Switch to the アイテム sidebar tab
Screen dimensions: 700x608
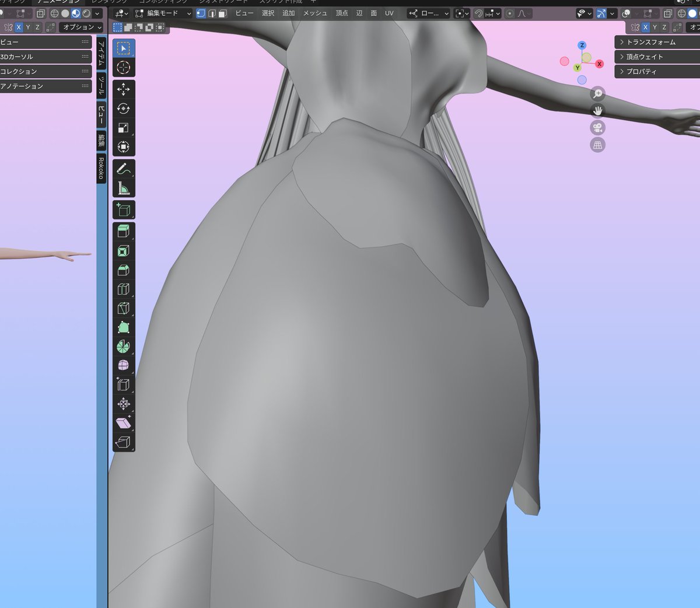[x=101, y=54]
